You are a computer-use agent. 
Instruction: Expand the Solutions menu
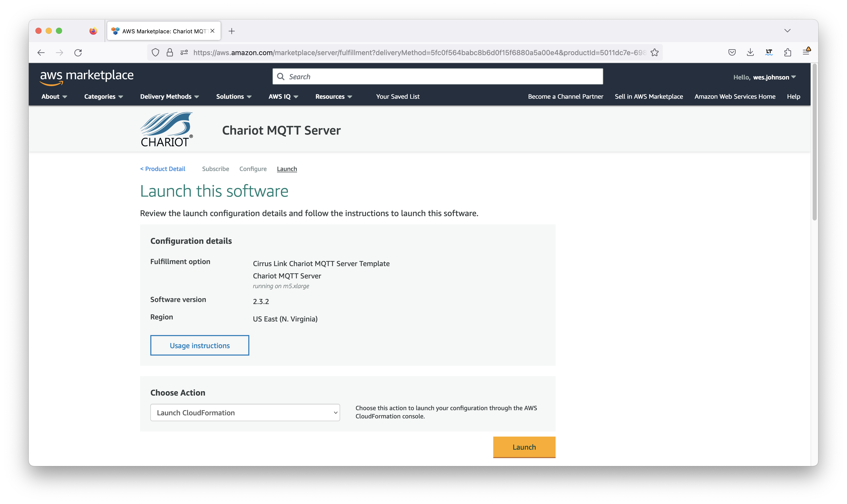pyautogui.click(x=234, y=97)
